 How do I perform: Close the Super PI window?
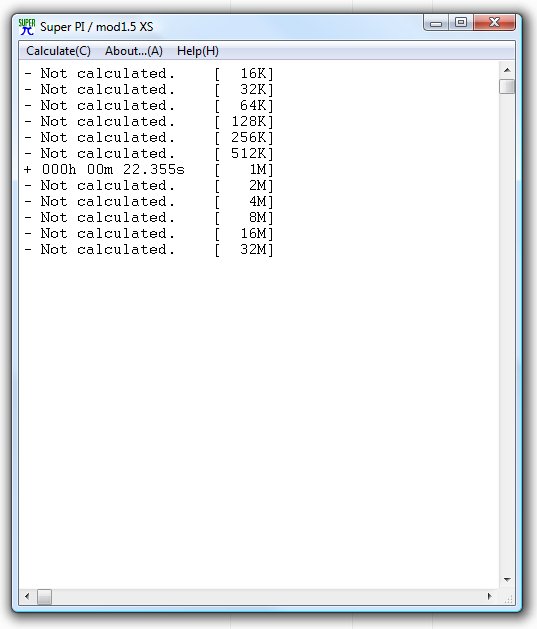tap(494, 22)
